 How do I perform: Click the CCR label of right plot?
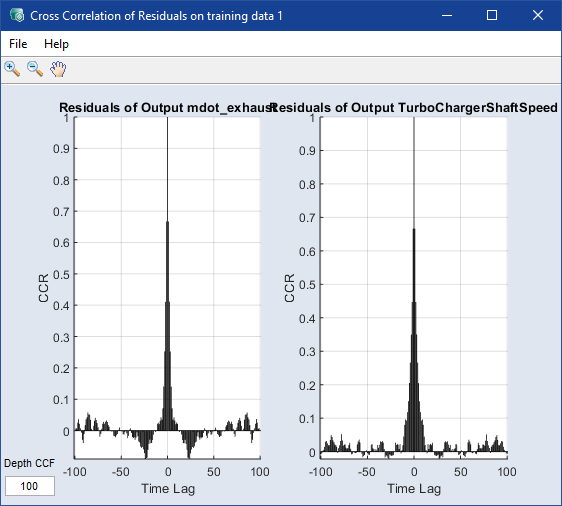click(289, 288)
